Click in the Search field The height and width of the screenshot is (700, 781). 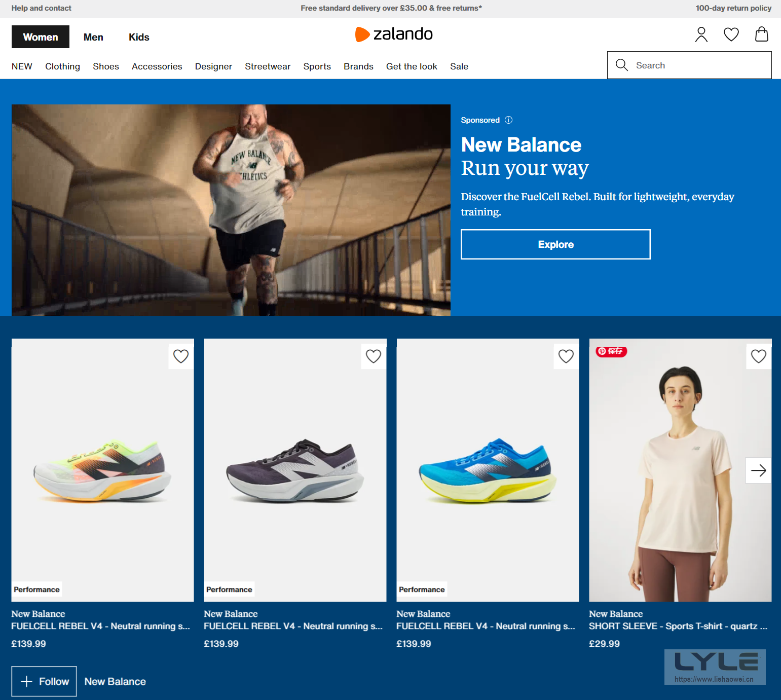point(689,65)
